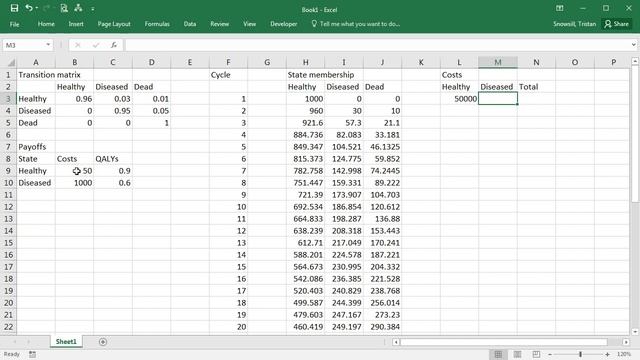Click the macro recording status bar icon
The width and height of the screenshot is (640, 360).
[32, 354]
